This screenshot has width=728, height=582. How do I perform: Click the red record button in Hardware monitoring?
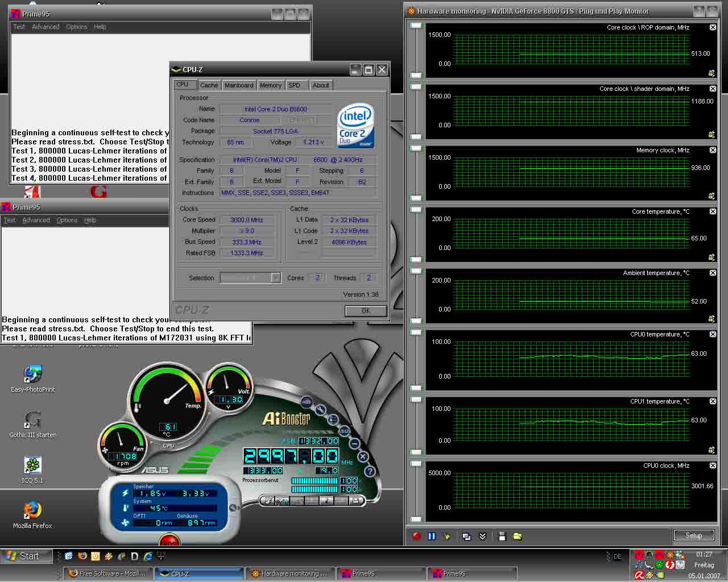(x=416, y=536)
